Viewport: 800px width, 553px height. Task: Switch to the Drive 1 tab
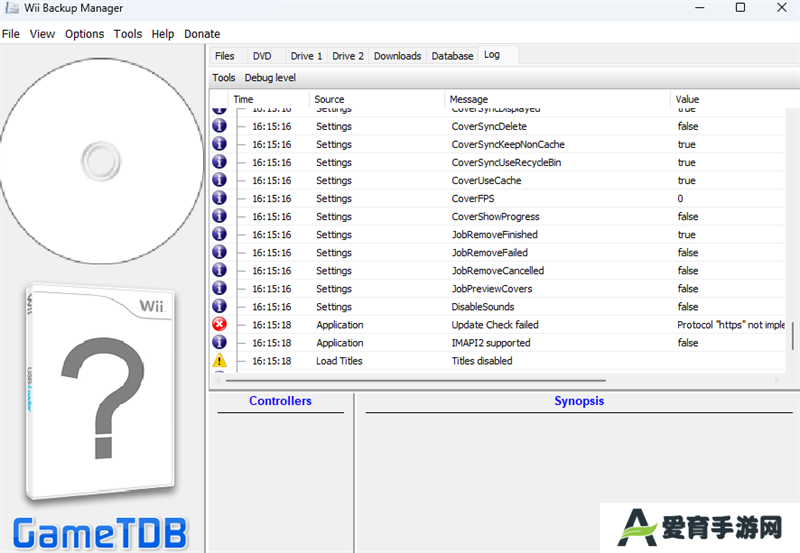pos(307,56)
